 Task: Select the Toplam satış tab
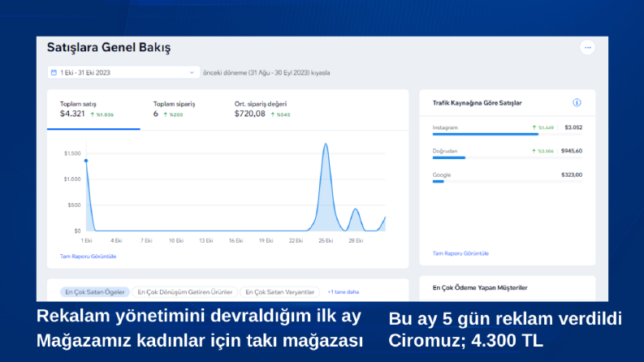pyautogui.click(x=93, y=110)
